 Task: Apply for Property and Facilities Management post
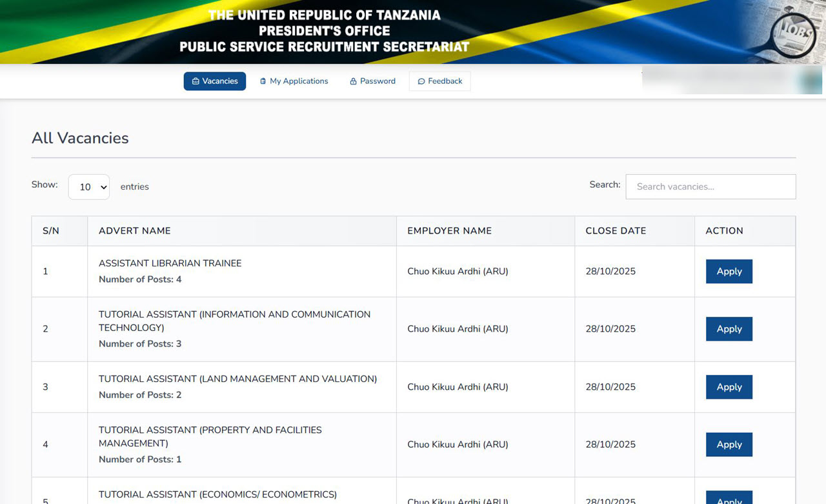tap(729, 445)
